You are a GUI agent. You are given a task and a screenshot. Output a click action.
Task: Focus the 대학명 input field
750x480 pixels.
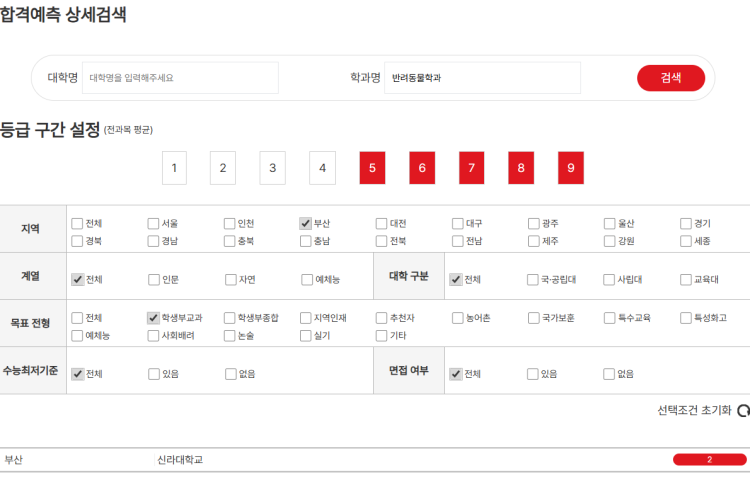(180, 78)
